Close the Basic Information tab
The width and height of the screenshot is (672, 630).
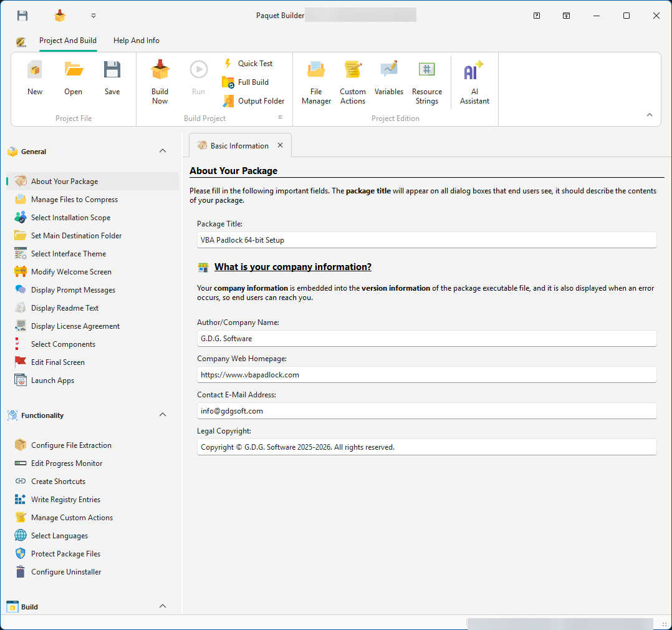[x=280, y=145]
